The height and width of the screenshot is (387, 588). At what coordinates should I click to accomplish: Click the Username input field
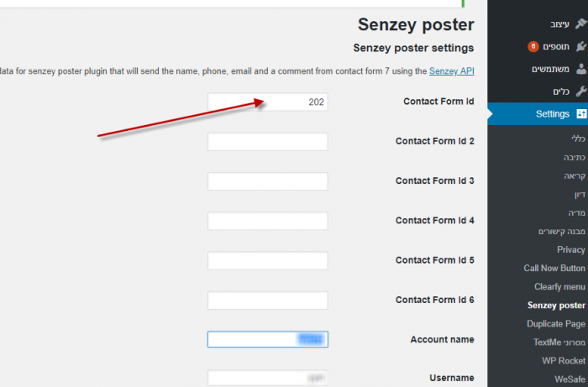pos(267,378)
